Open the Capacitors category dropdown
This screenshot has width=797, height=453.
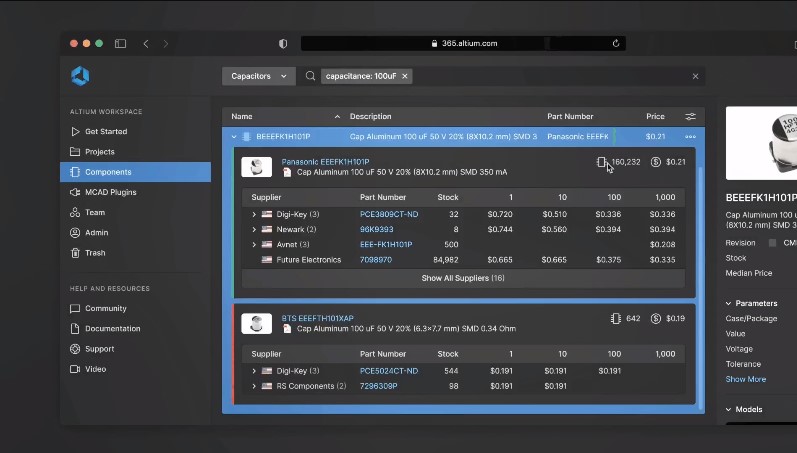pos(259,76)
